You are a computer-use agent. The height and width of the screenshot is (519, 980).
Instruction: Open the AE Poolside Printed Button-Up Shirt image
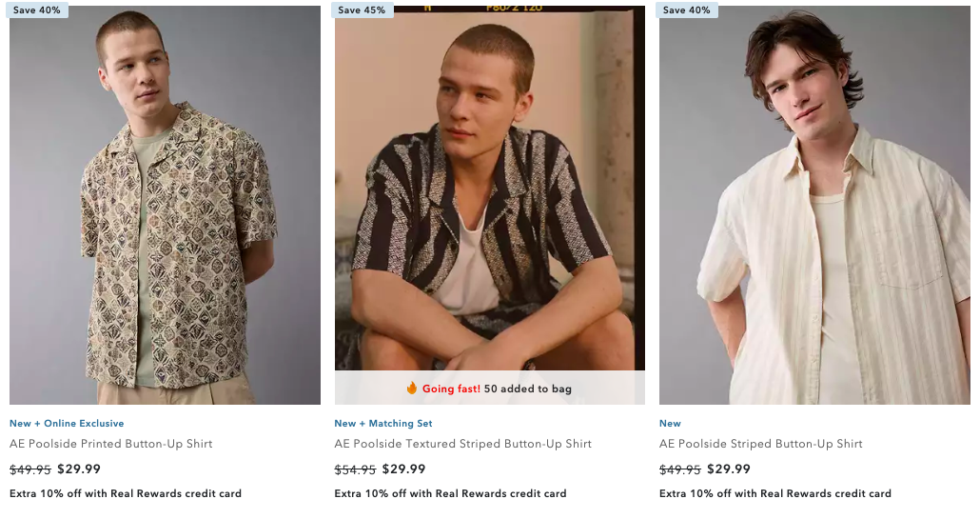(x=165, y=205)
